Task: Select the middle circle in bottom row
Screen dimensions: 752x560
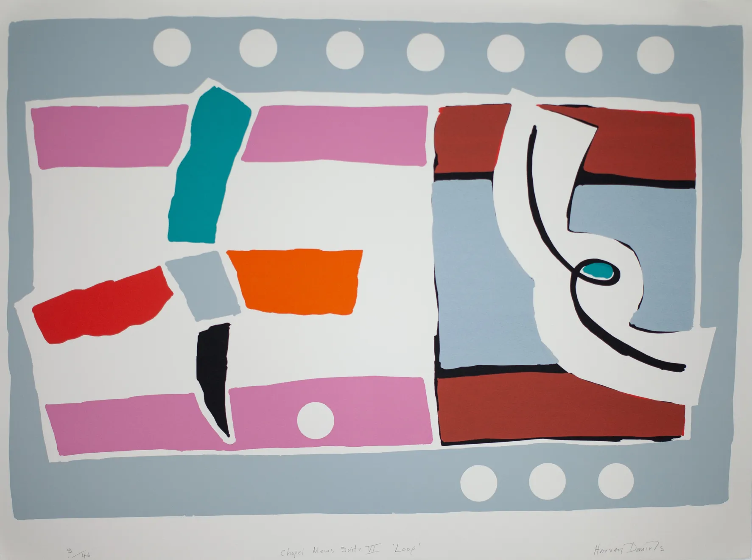Action: pyautogui.click(x=548, y=482)
